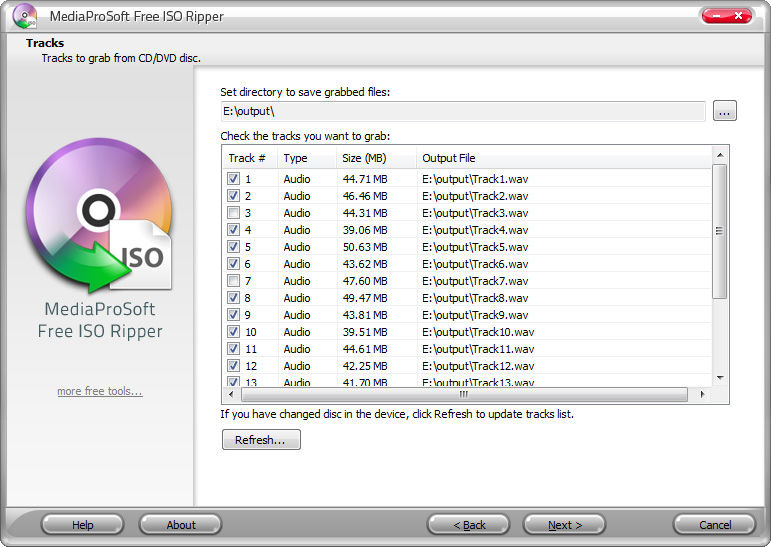Uncheck track 8 checkbox
Image resolution: width=771 pixels, height=547 pixels.
pyautogui.click(x=234, y=298)
